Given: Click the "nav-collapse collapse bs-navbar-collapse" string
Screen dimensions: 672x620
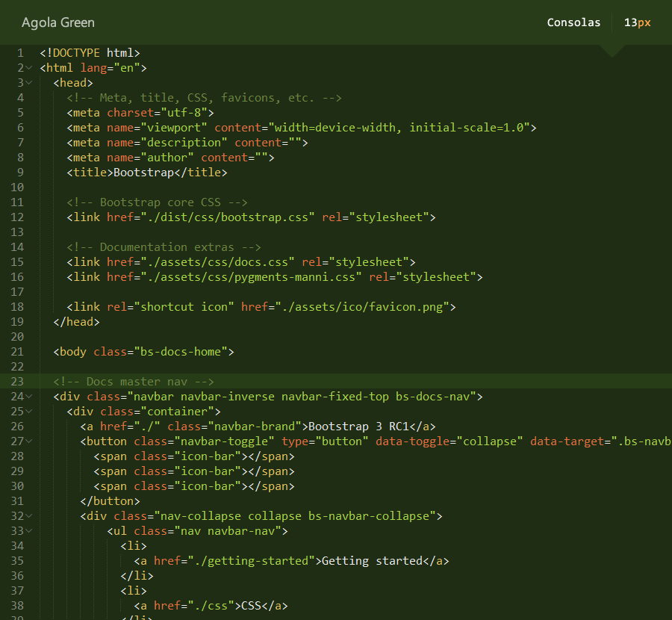Looking at the screenshot, I should coord(295,516).
